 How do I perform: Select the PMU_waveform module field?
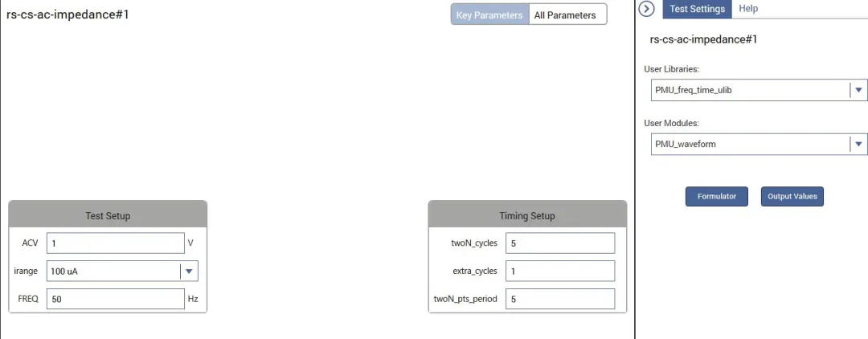(749, 145)
